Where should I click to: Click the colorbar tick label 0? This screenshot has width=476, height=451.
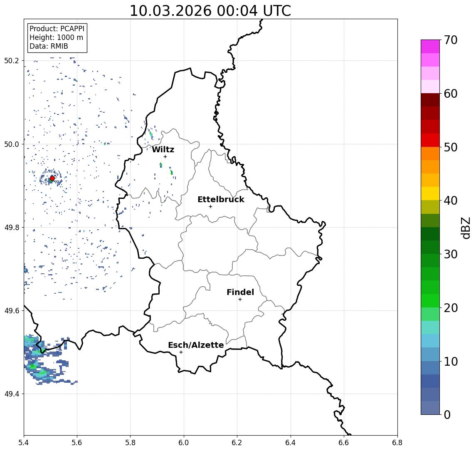tap(447, 414)
